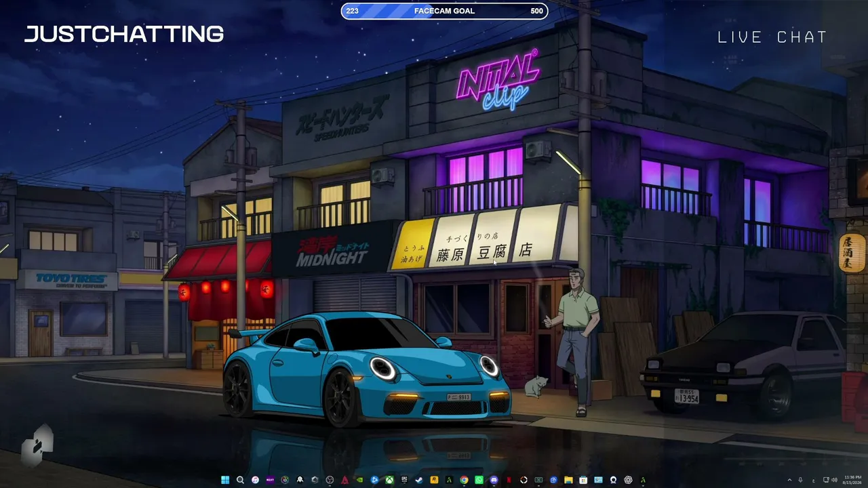
Task: Switch to Discord
Action: pos(494,480)
